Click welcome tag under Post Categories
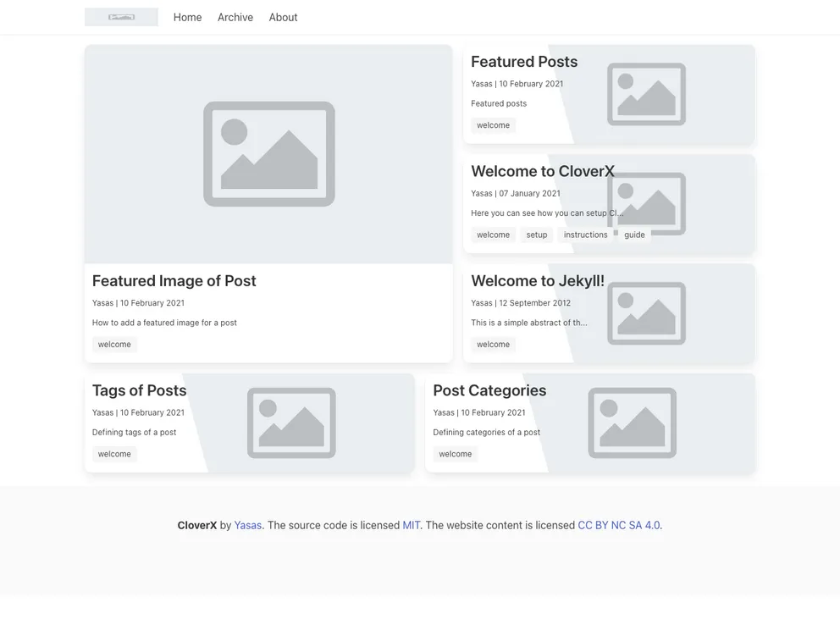 coord(455,454)
